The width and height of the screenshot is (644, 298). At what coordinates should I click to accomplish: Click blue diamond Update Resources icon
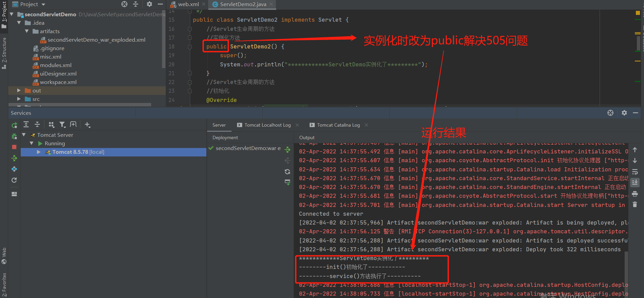coord(14,169)
